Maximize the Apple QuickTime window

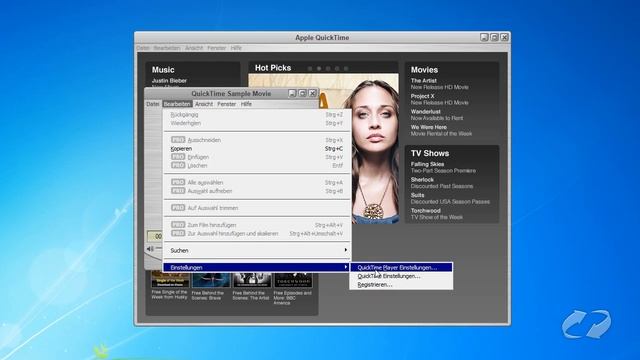tap(494, 37)
